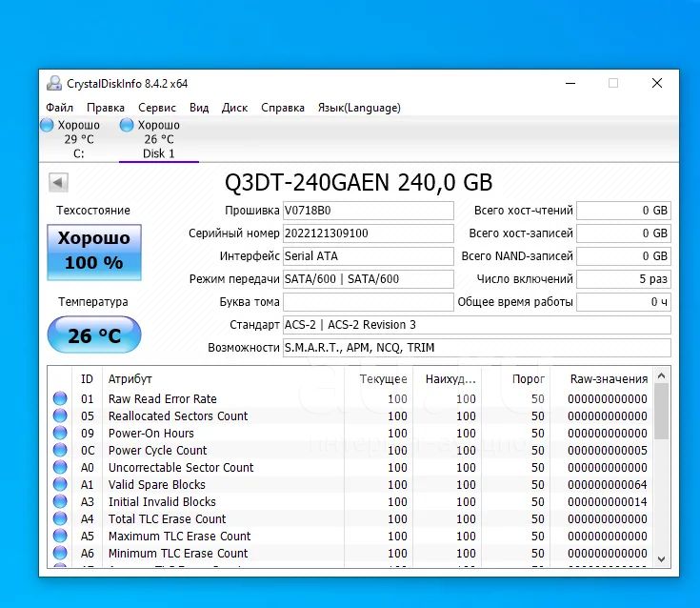Image resolution: width=700 pixels, height=608 pixels.
Task: Click the Raw-значения column header
Action: tap(601, 379)
